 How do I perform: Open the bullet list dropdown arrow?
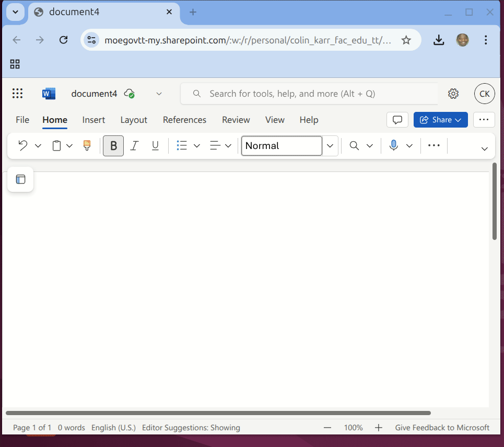197,146
